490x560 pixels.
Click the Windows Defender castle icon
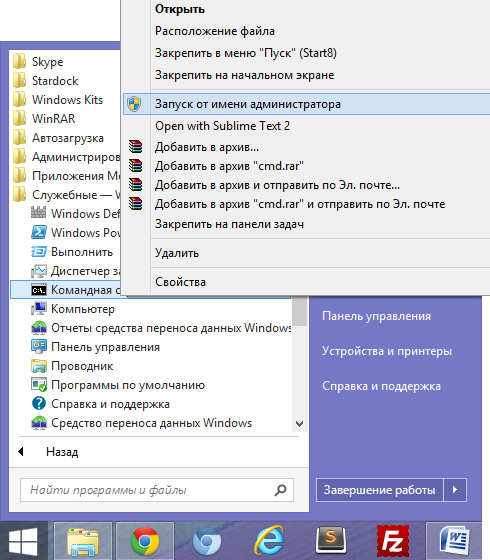39,213
